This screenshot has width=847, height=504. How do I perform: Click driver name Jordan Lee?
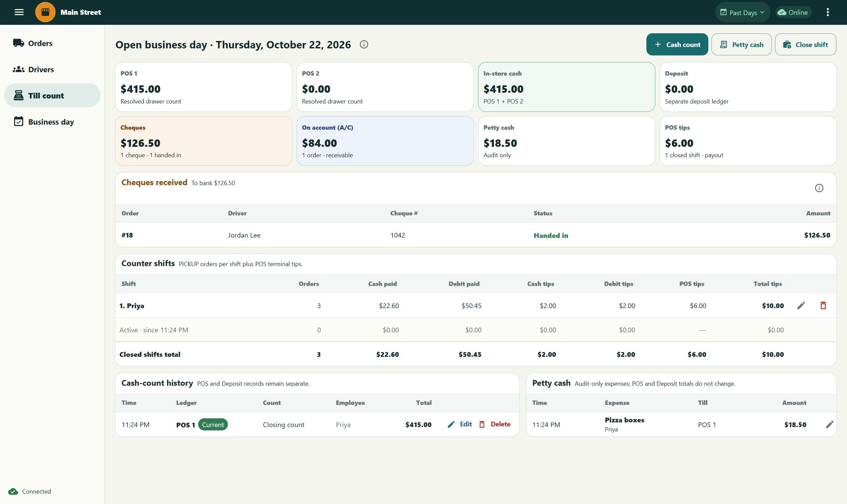244,235
